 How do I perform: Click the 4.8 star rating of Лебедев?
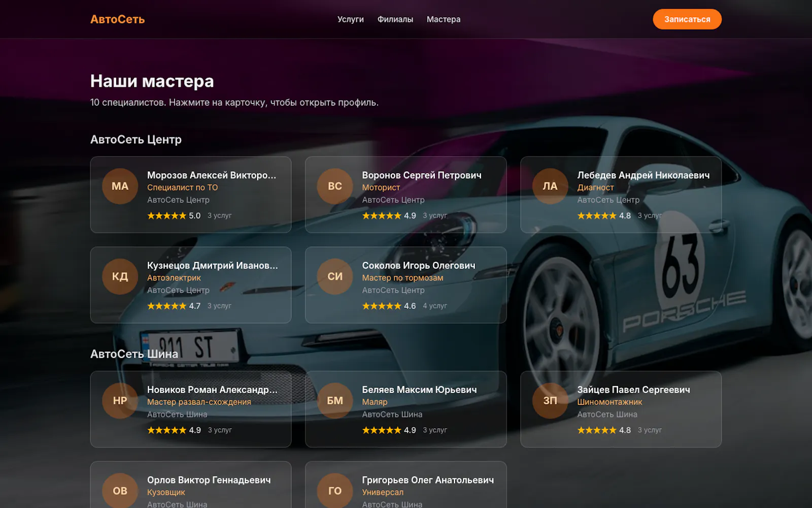click(x=604, y=216)
